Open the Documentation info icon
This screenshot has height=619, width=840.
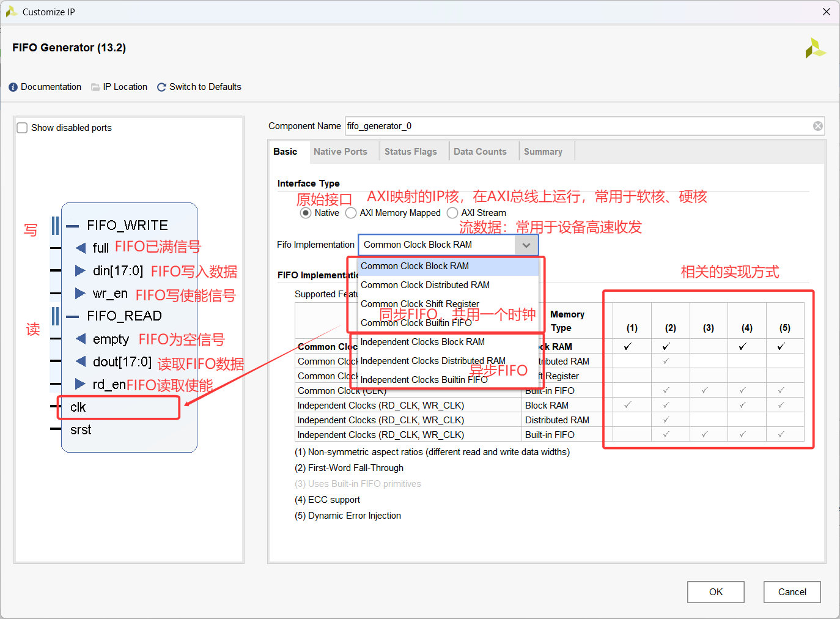pos(13,87)
